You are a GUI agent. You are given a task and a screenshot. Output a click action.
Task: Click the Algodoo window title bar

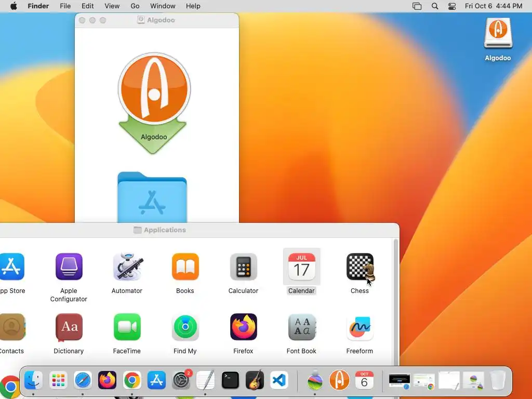coord(157,20)
